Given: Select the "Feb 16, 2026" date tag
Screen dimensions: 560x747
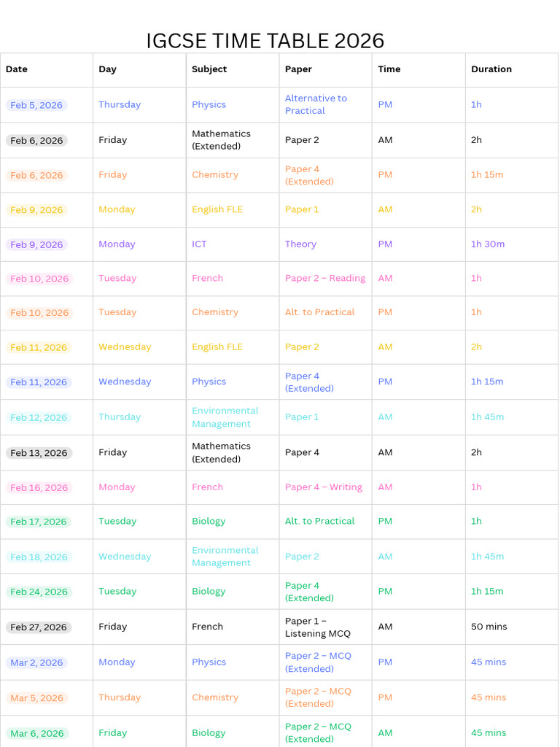Looking at the screenshot, I should point(39,488).
